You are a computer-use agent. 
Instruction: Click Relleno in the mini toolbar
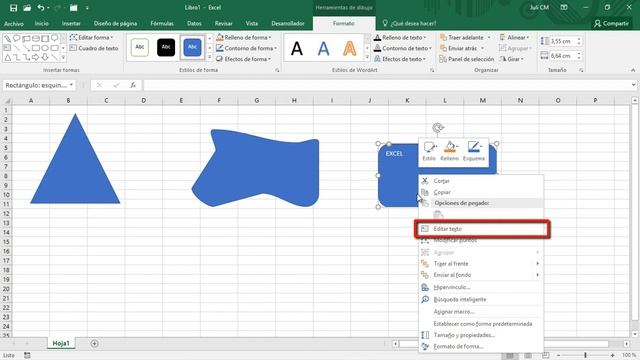449,151
